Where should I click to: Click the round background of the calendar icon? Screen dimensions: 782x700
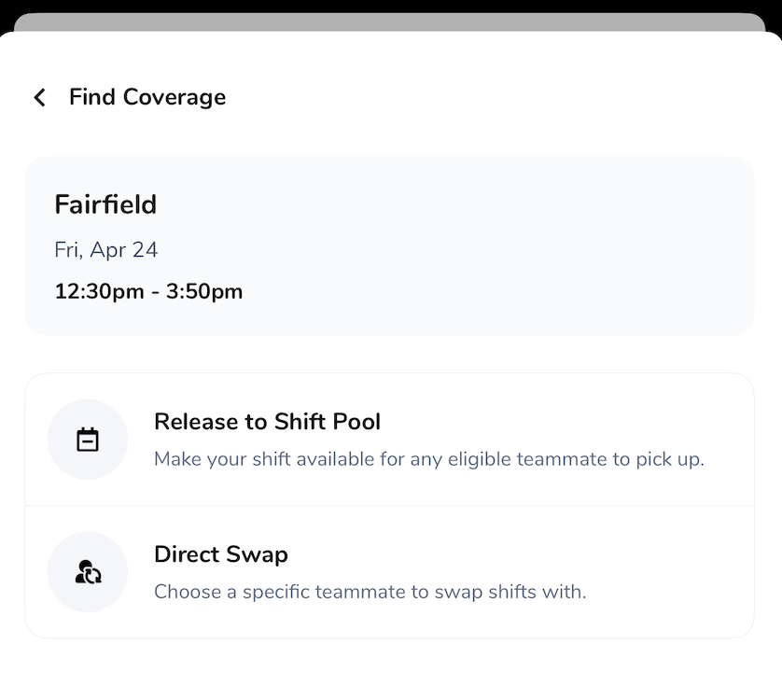click(x=65, y=420)
